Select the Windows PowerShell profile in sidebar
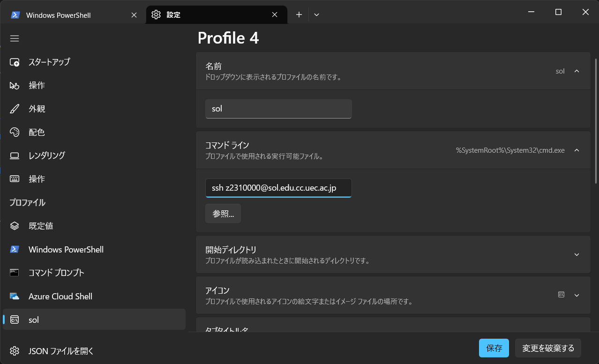Screen dimensions: 599x364 (x=66, y=249)
